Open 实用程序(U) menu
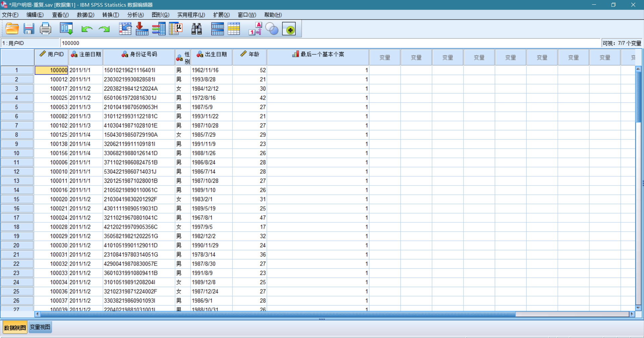 coord(191,15)
